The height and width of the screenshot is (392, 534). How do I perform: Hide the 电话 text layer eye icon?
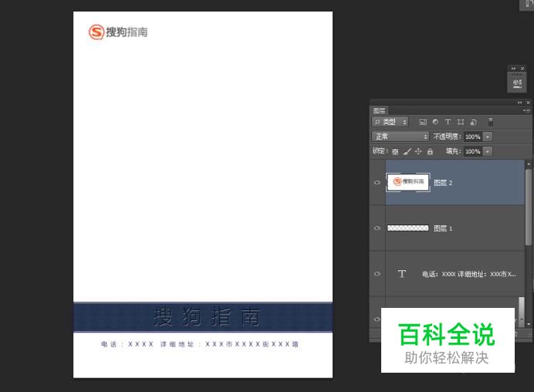click(377, 274)
